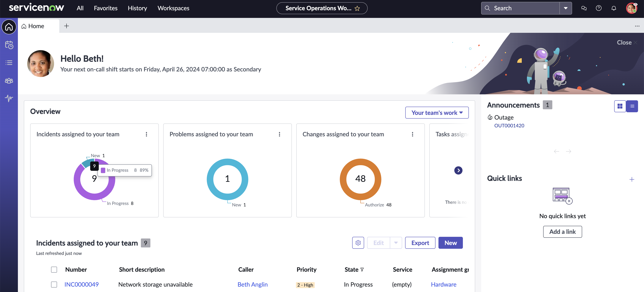Open the teams sidebar icon
644x292 pixels.
(9, 81)
